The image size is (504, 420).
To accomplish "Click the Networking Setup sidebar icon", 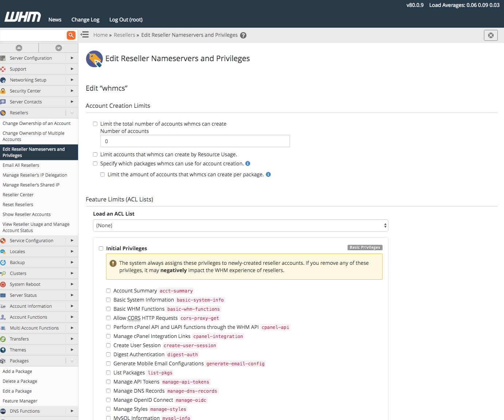I will pyautogui.click(x=3, y=80).
